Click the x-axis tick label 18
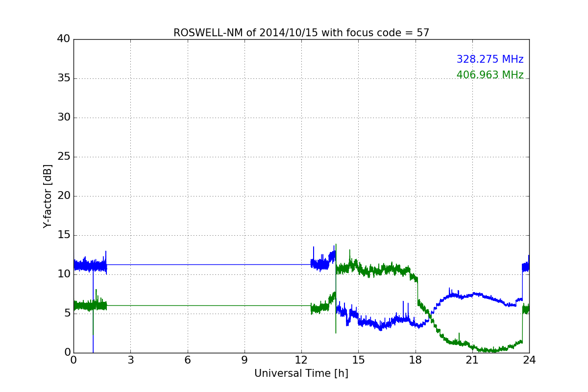 click(416, 360)
